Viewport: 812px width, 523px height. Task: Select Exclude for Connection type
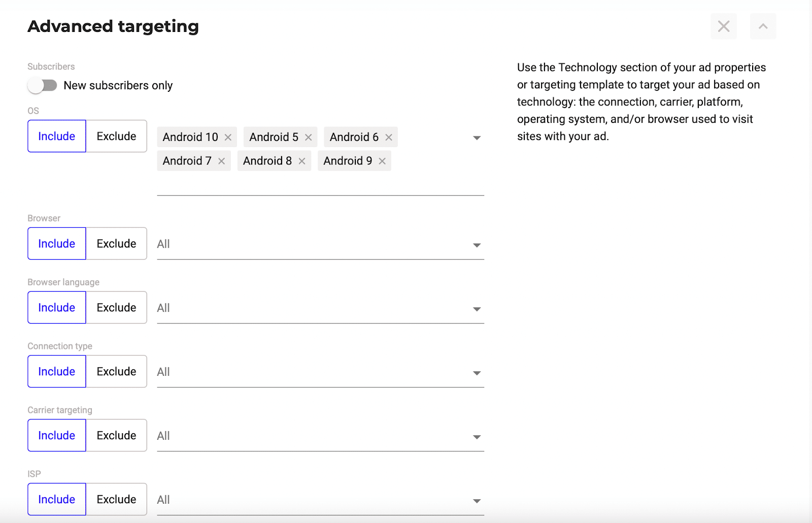click(116, 371)
